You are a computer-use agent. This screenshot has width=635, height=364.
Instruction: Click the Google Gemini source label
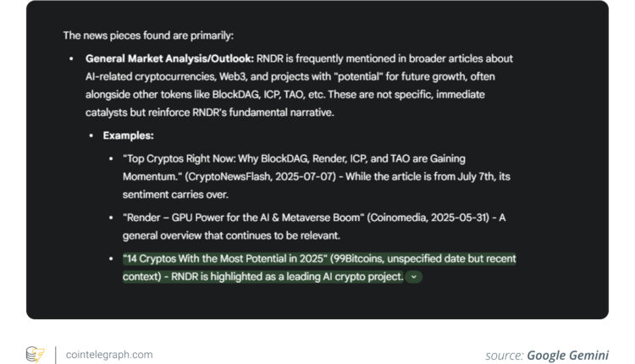[567, 355]
